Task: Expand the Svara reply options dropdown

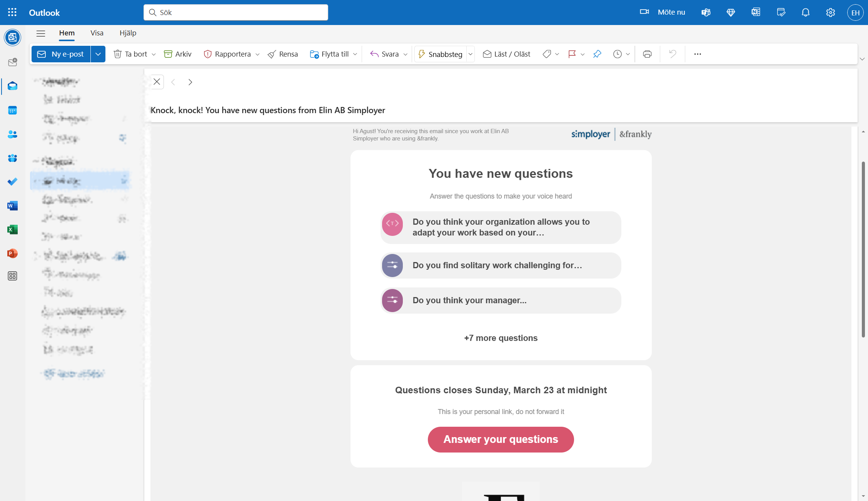Action: click(x=406, y=54)
